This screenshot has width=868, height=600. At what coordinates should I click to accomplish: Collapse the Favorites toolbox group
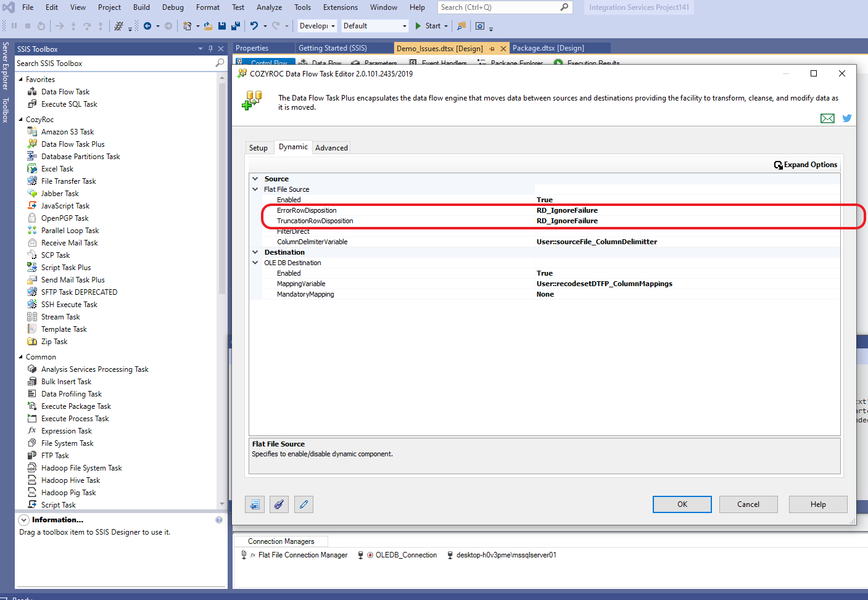(x=20, y=80)
